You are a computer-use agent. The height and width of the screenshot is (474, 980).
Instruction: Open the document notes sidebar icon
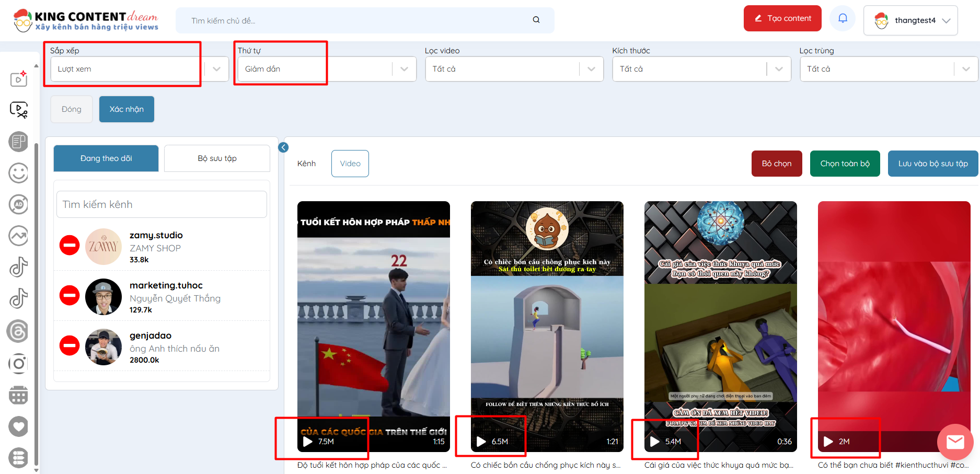(x=19, y=142)
